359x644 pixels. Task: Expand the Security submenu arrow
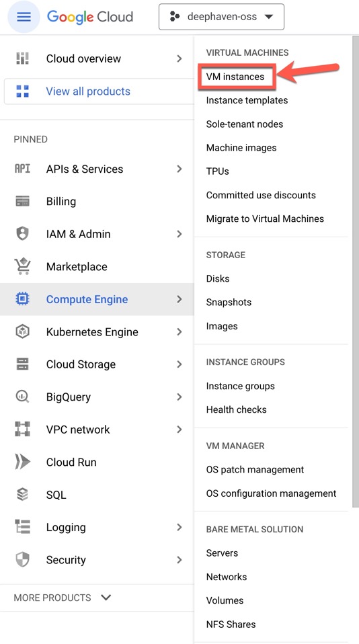pyautogui.click(x=179, y=559)
